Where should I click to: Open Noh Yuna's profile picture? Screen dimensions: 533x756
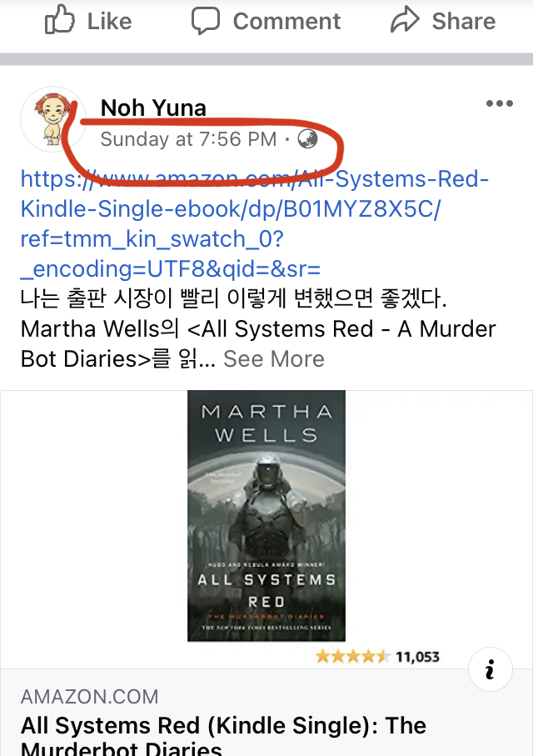[x=53, y=119]
